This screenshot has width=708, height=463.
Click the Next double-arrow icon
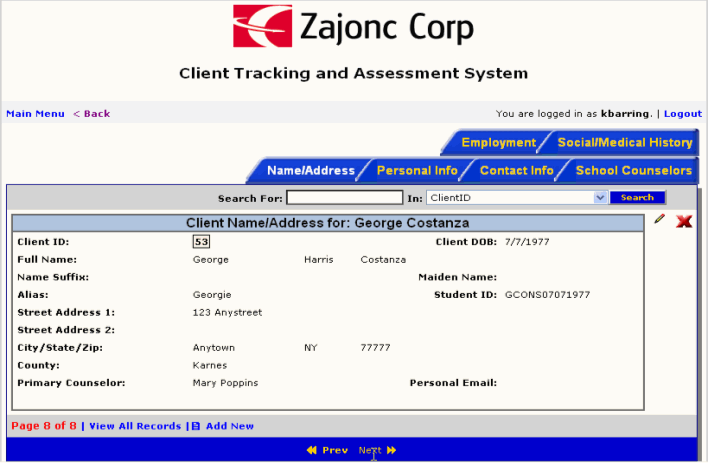click(x=391, y=450)
